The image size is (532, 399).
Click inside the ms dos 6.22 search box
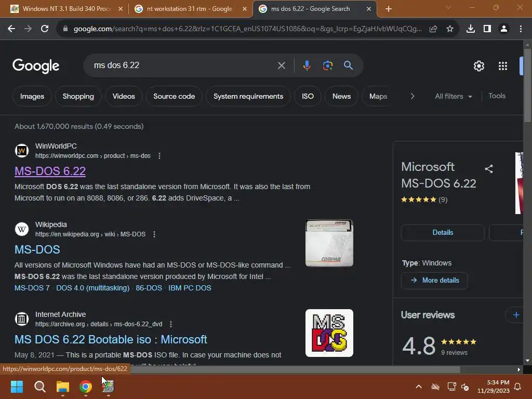pyautogui.click(x=183, y=65)
